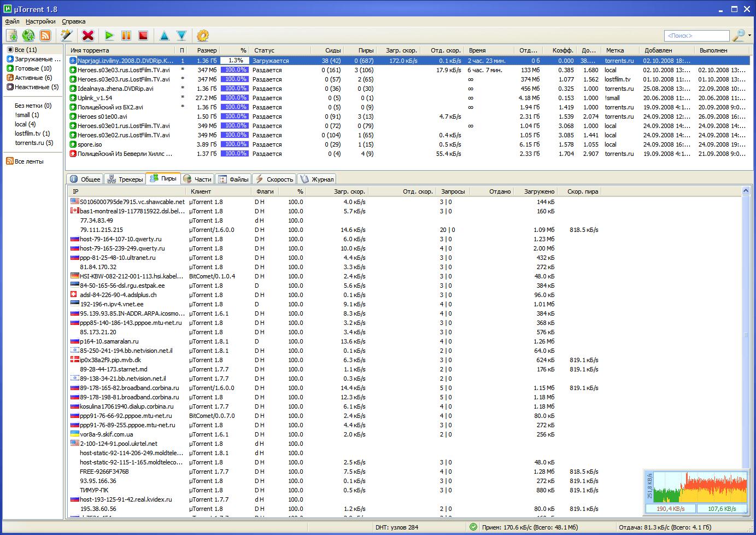This screenshot has height=535, width=756.
Task: Click inside the Поиск search field
Action: point(696,36)
